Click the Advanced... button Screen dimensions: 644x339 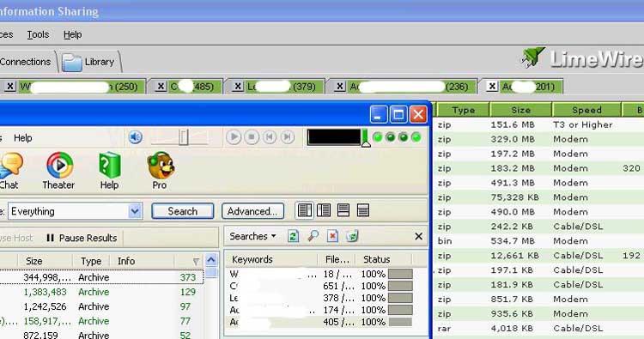252,211
